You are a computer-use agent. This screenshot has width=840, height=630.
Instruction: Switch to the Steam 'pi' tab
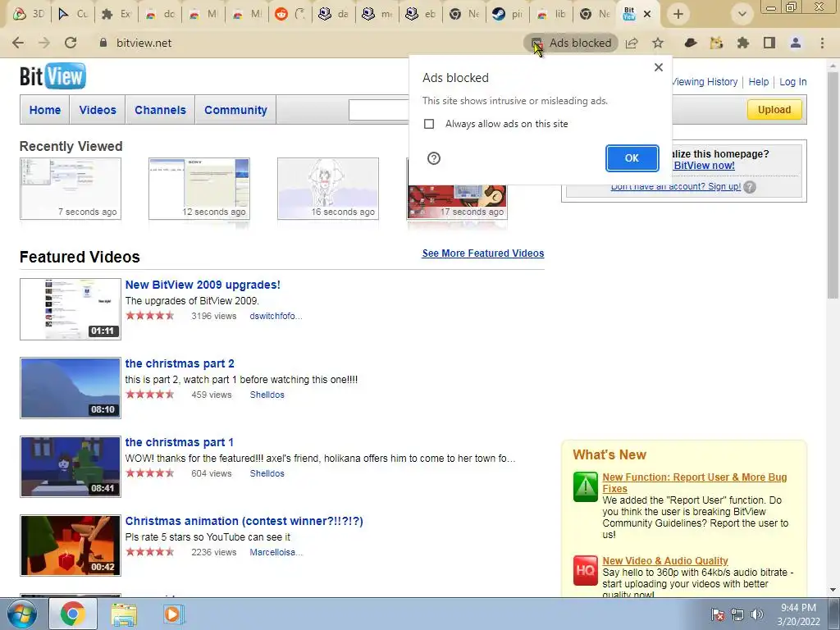508,14
